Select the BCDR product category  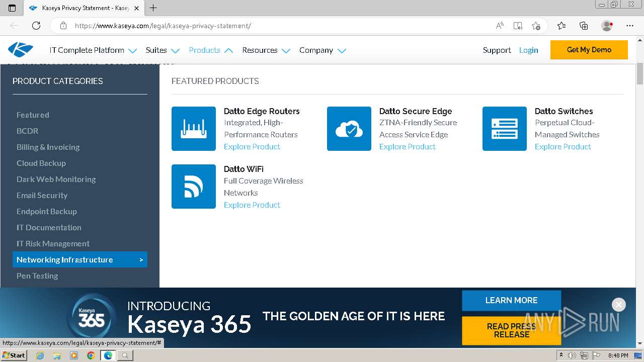click(x=27, y=131)
